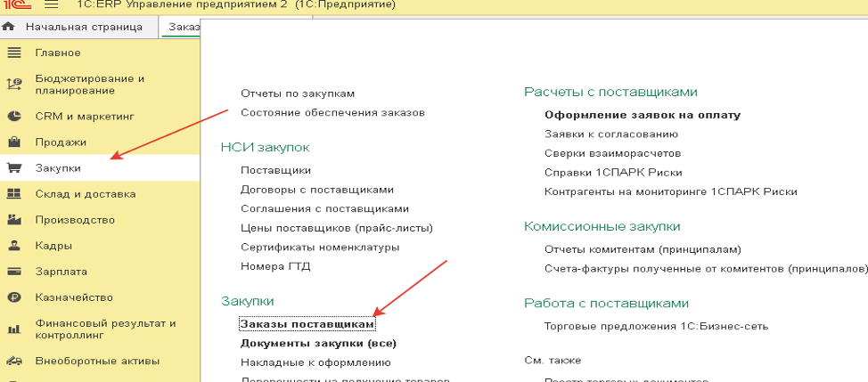Open Цены поставщиков (прайс-листы)
Image resolution: width=868 pixels, height=382 pixels.
[337, 228]
